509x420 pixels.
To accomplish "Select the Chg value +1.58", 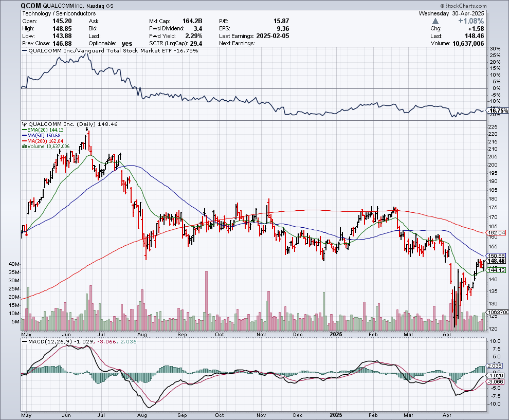I will tap(476, 29).
